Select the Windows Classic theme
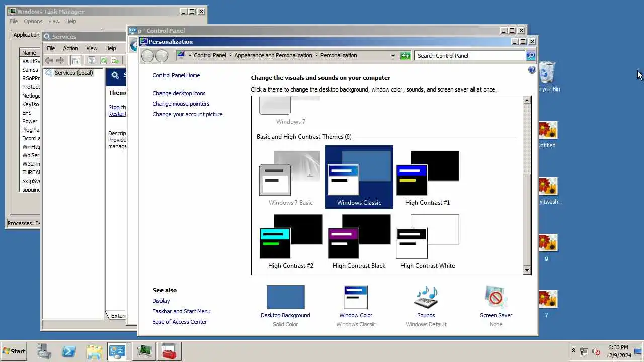The image size is (644, 362). 359,177
